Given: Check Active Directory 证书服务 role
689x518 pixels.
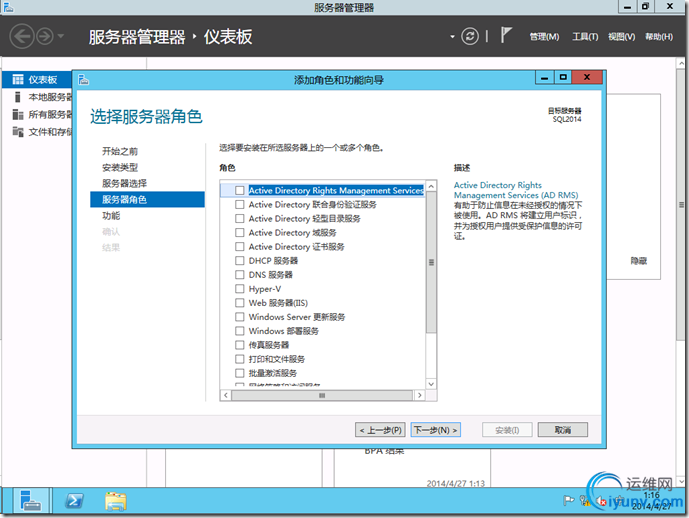Looking at the screenshot, I should (239, 246).
